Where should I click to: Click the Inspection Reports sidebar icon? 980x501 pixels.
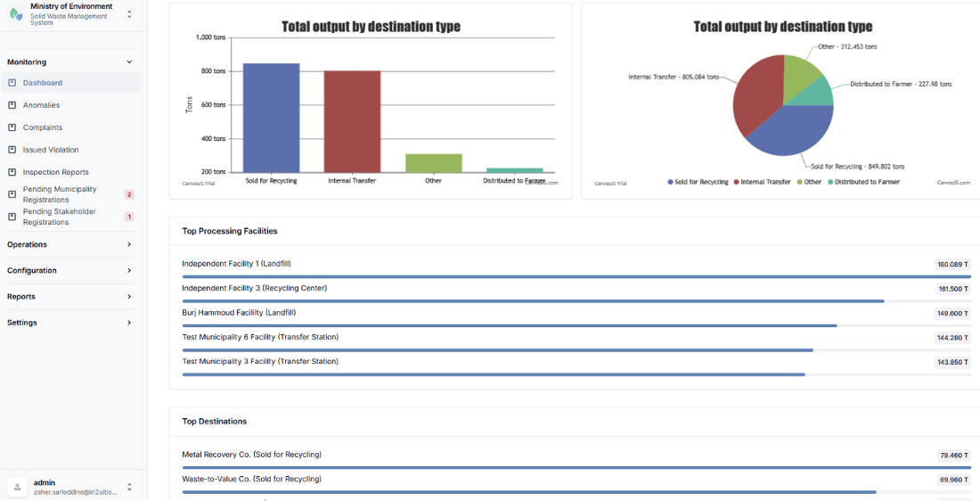(x=12, y=172)
